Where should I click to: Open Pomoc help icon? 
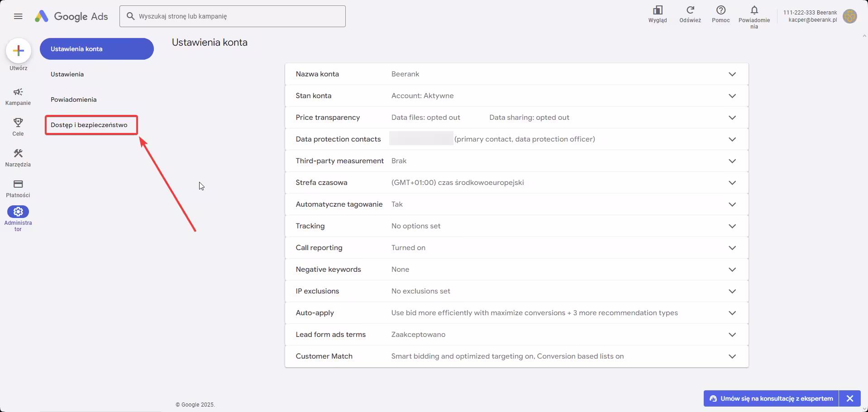(721, 10)
